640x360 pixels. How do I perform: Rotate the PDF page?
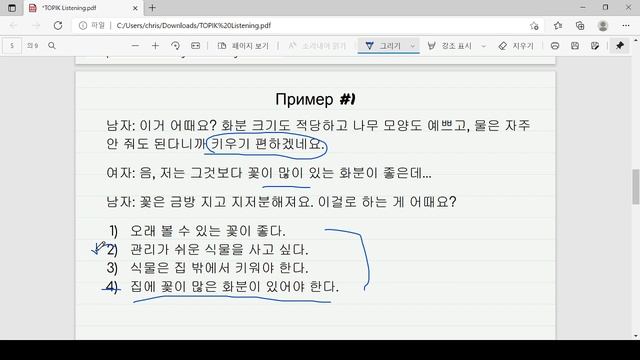pos(176,46)
